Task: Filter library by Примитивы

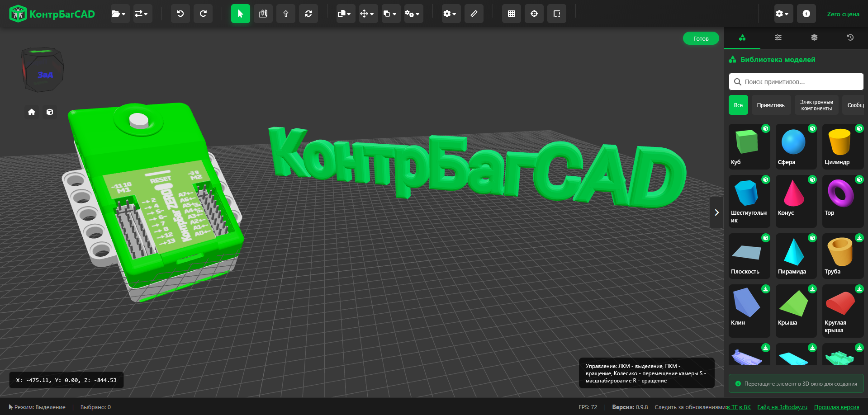Action: click(771, 105)
